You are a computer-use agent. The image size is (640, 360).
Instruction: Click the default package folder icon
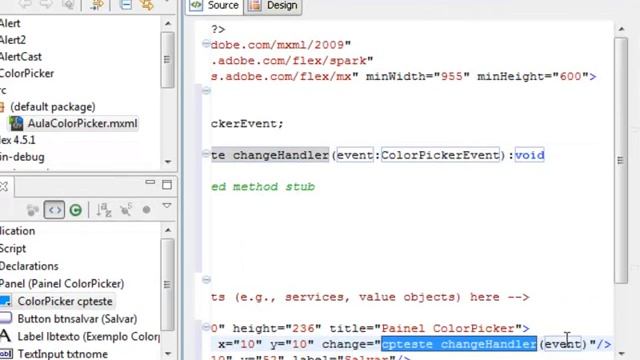point(2,107)
